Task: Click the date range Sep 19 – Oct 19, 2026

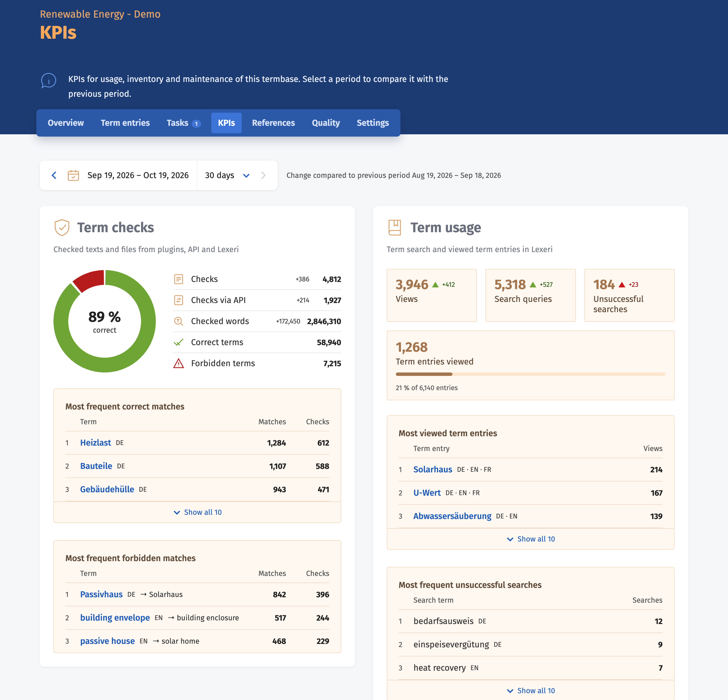Action: [138, 175]
